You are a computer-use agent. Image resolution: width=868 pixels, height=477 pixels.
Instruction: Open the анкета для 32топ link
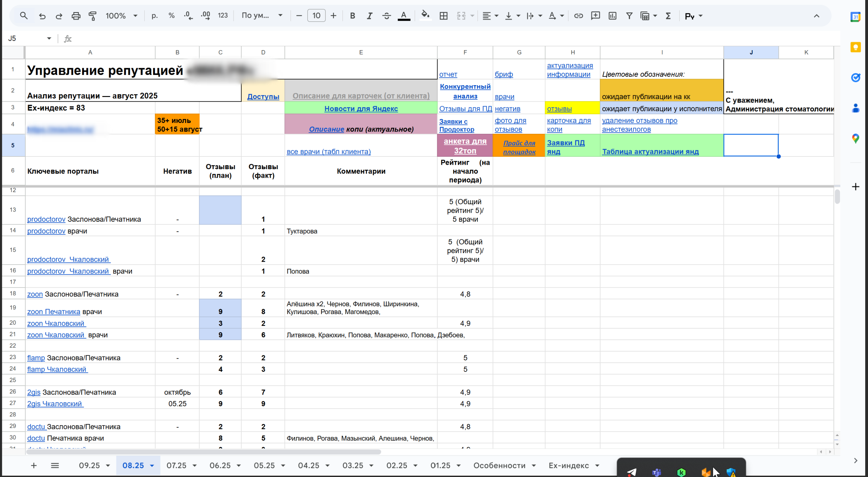tap(465, 146)
